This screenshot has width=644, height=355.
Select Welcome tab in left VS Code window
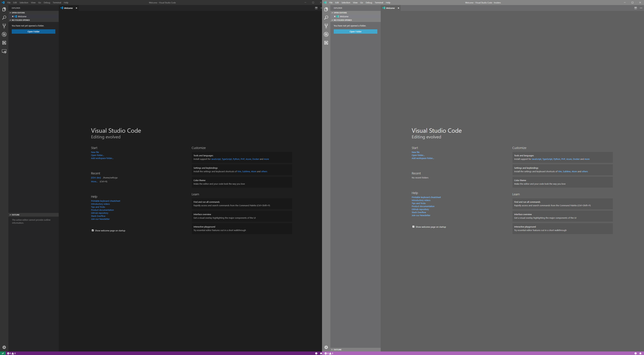pos(69,8)
